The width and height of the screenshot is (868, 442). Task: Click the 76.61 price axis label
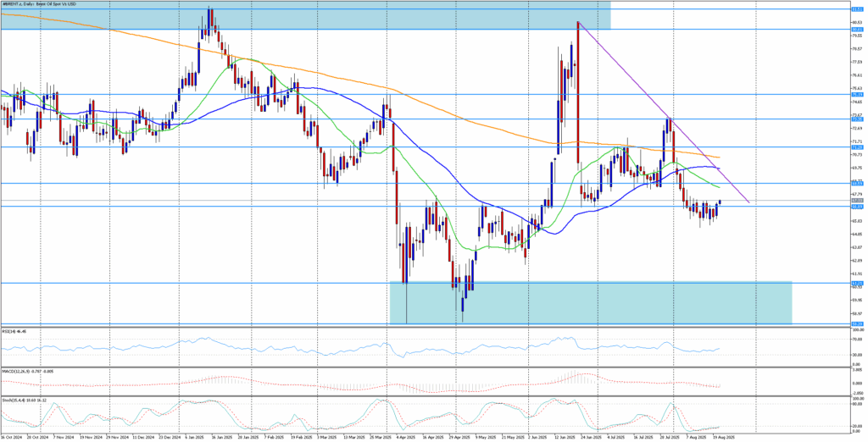[x=857, y=75]
